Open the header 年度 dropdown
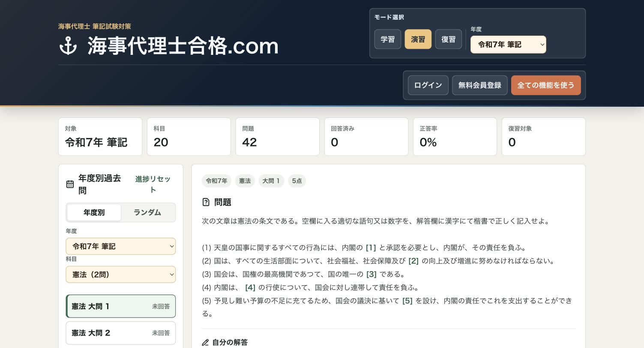 pos(508,45)
